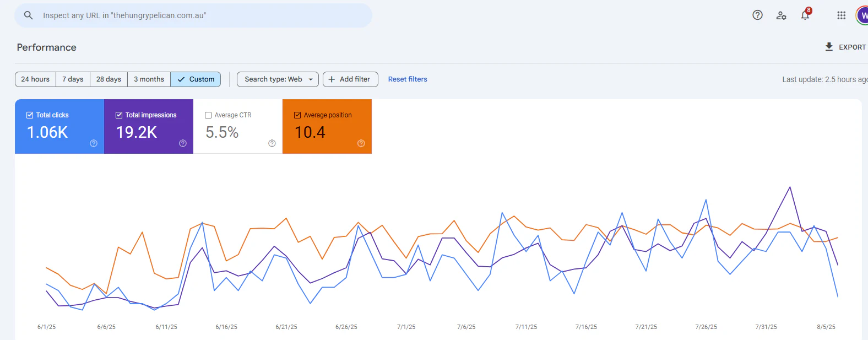Click the search magnifier icon

29,15
